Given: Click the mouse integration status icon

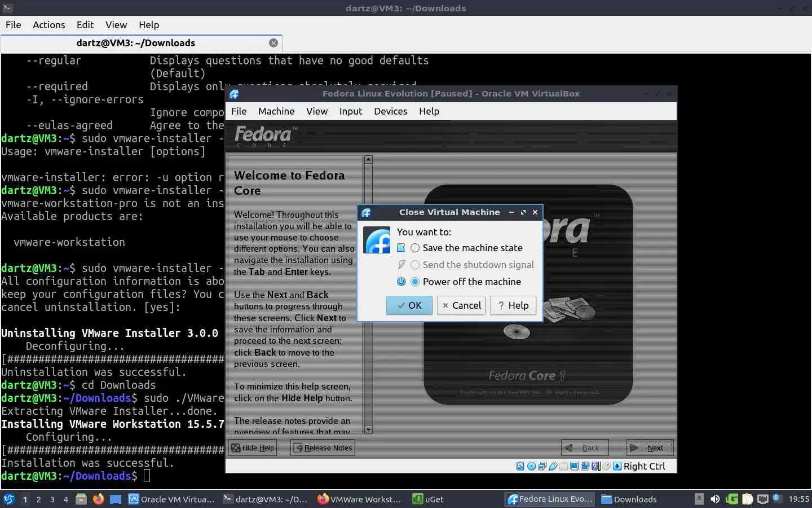Looking at the screenshot, I should tap(606, 466).
